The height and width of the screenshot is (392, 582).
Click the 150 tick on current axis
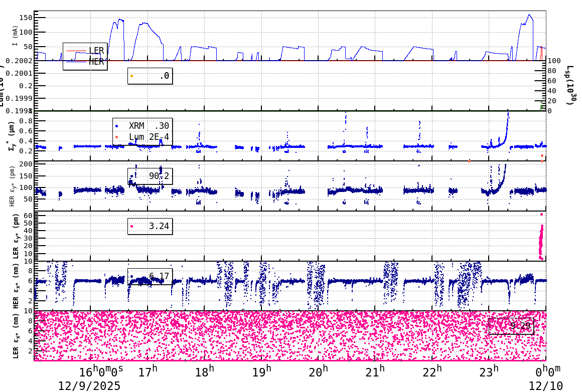[26, 18]
